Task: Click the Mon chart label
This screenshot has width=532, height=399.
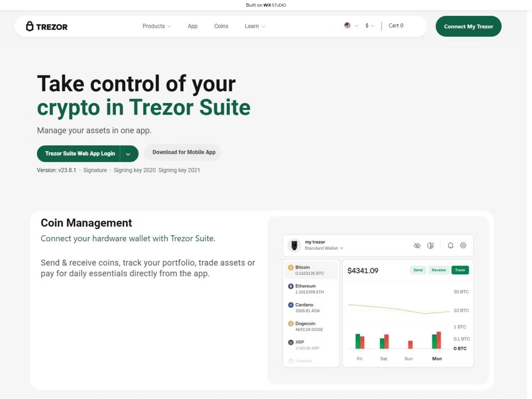Action: (x=437, y=358)
